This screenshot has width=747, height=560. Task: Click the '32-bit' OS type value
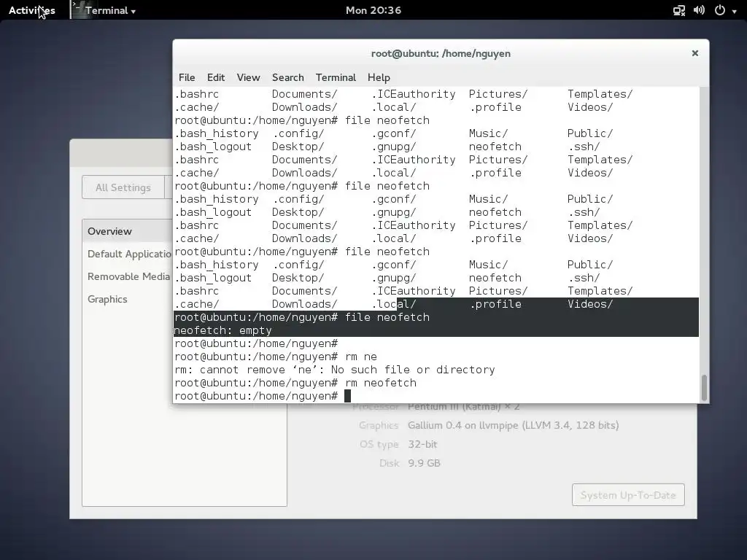coord(422,444)
